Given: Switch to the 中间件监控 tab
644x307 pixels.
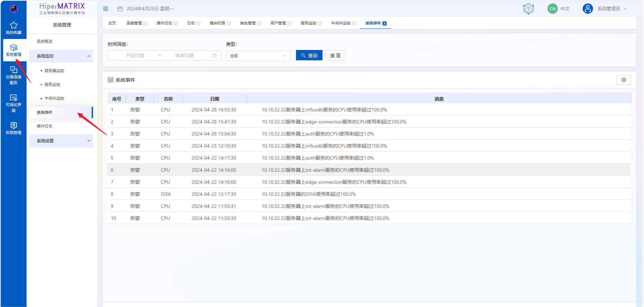Looking at the screenshot, I should (341, 23).
